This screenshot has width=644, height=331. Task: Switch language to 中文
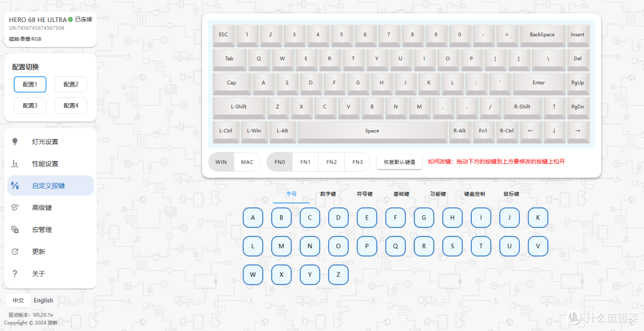tap(18, 300)
